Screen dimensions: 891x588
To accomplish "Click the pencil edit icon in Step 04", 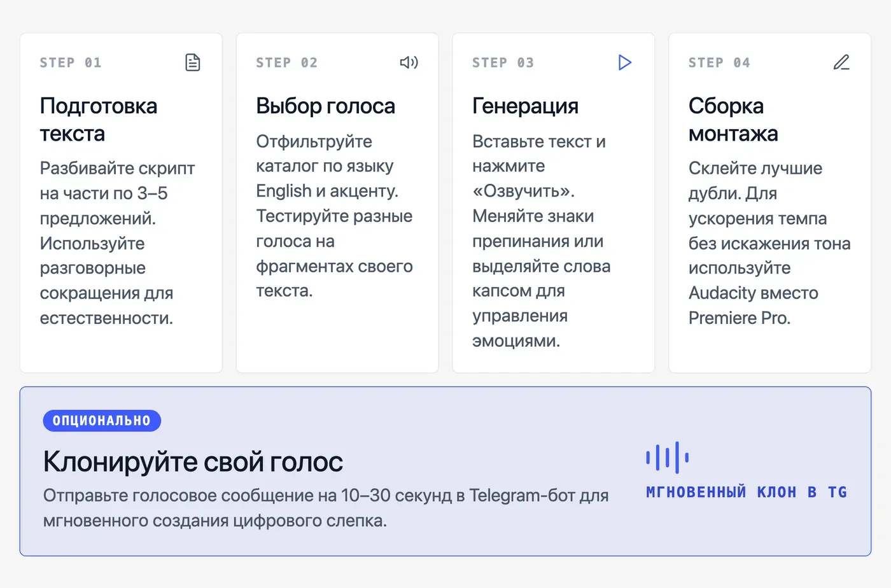I will coord(841,62).
